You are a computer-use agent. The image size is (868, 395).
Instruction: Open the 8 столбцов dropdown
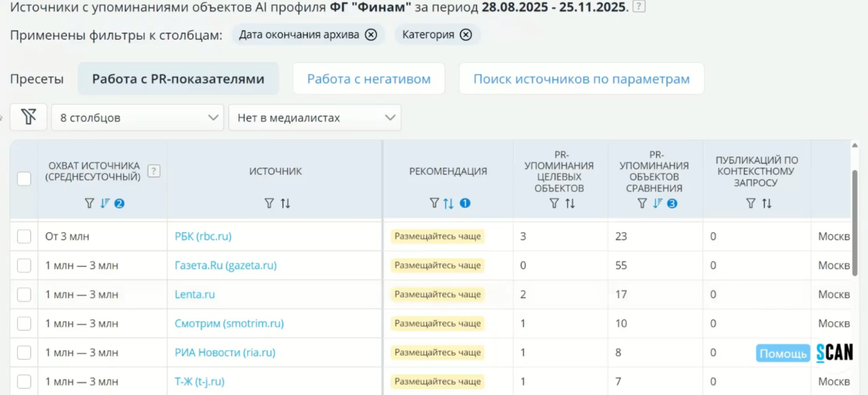137,117
